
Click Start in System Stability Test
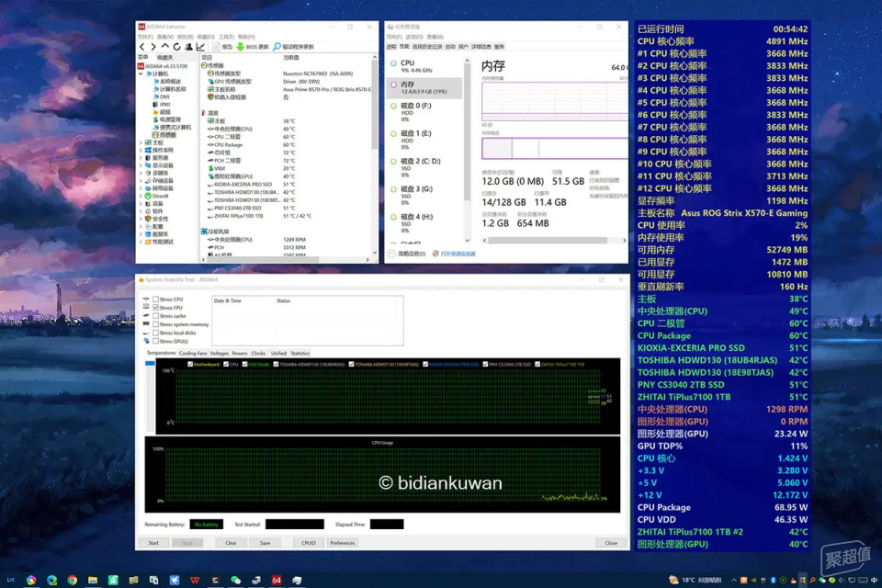pyautogui.click(x=153, y=543)
